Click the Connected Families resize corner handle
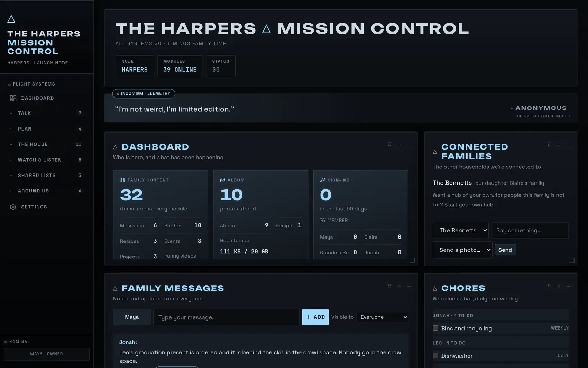 (572, 261)
